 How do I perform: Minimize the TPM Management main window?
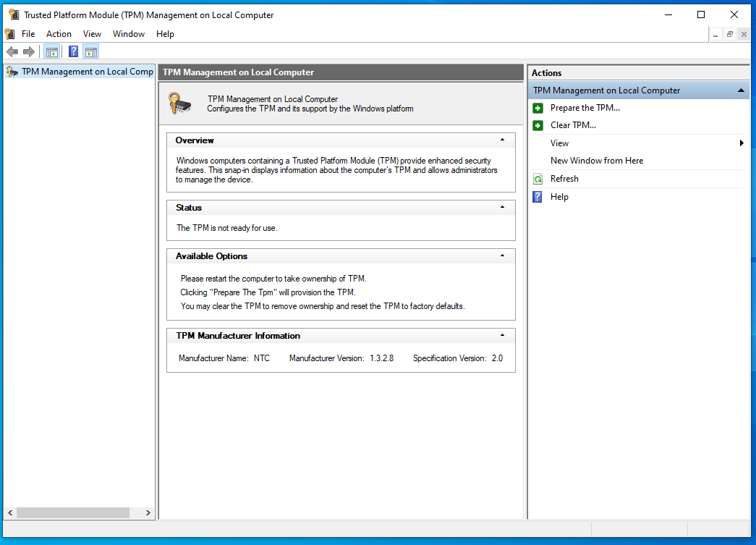(668, 15)
